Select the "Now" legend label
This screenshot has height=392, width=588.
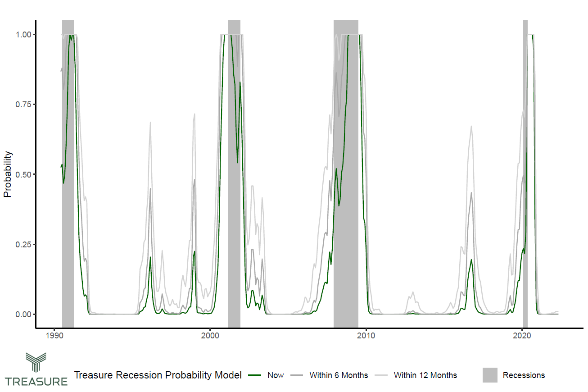click(276, 375)
